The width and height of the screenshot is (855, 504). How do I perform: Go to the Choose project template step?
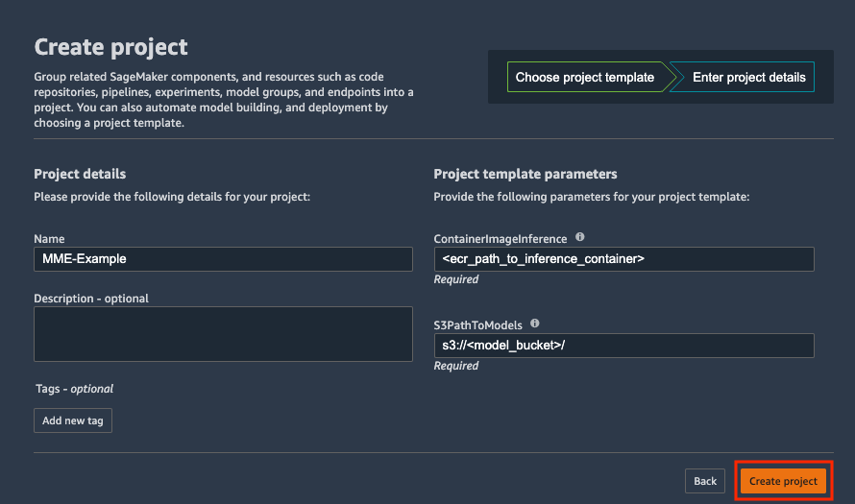click(x=585, y=77)
